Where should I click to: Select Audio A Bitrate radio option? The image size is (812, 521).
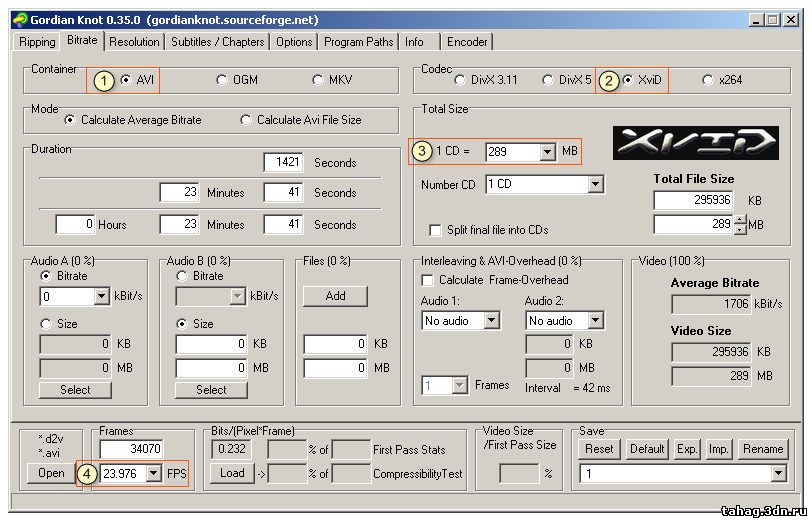[x=46, y=276]
